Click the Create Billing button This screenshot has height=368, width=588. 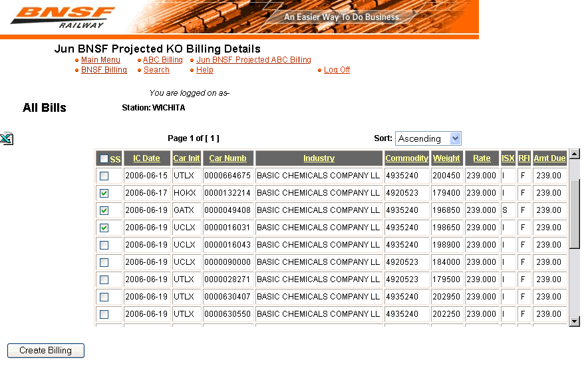[x=46, y=351]
